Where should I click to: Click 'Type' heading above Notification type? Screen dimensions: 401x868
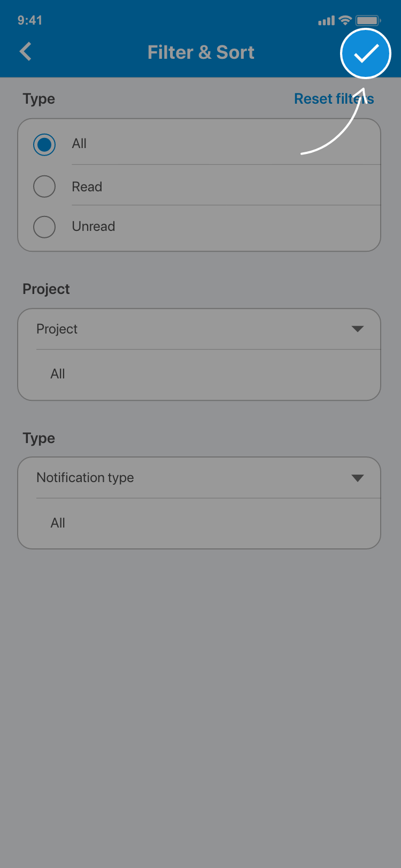pyautogui.click(x=38, y=438)
